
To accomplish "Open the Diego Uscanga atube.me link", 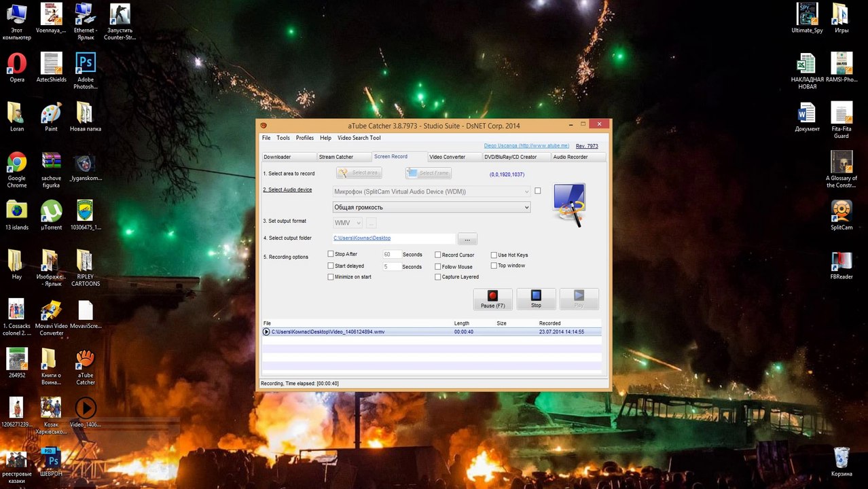I will pos(526,145).
